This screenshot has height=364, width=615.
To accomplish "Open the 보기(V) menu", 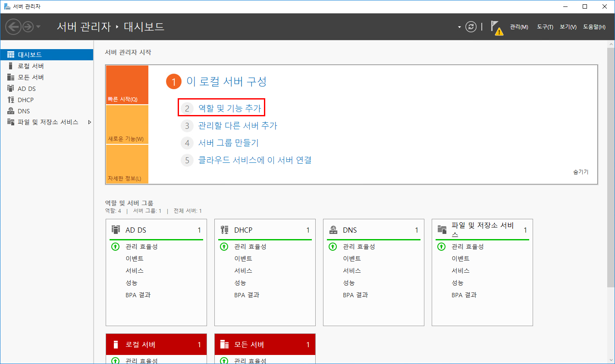I will pos(568,27).
